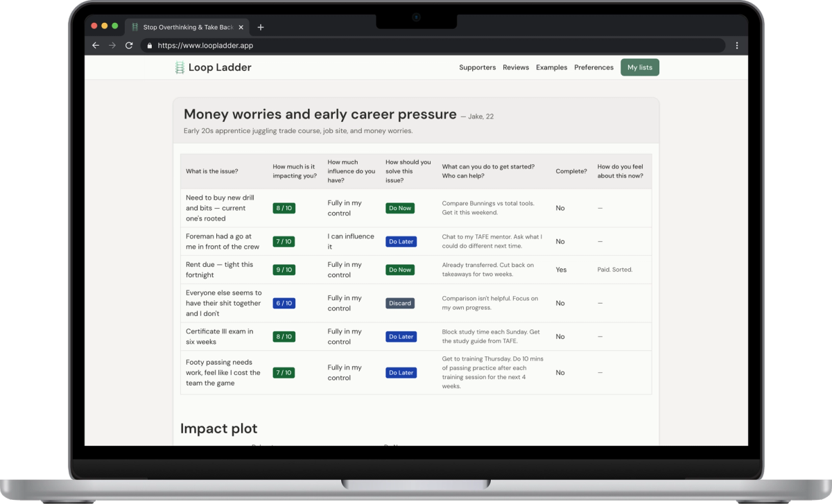Click 'Fully in my control' in drill row
This screenshot has width=832, height=504.
click(x=345, y=208)
